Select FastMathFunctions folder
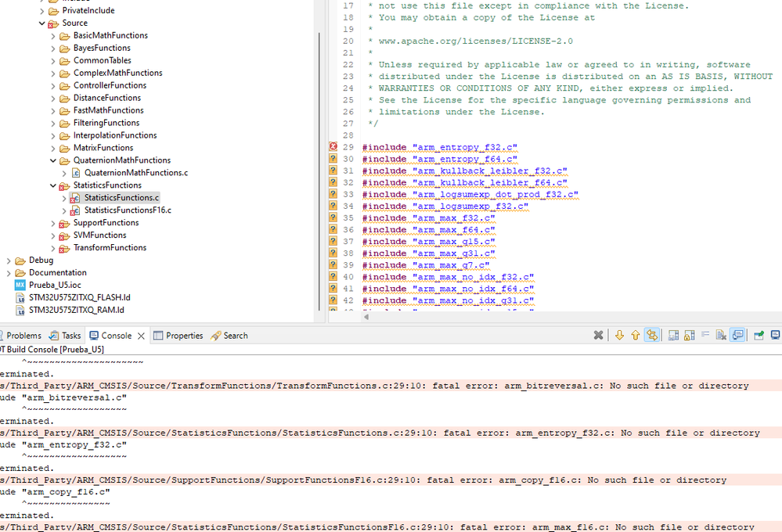 coord(108,110)
